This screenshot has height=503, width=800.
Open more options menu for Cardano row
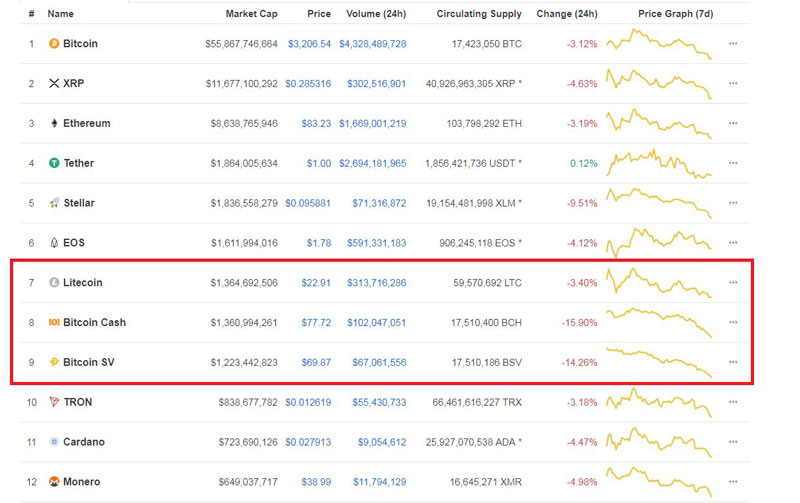tap(733, 441)
